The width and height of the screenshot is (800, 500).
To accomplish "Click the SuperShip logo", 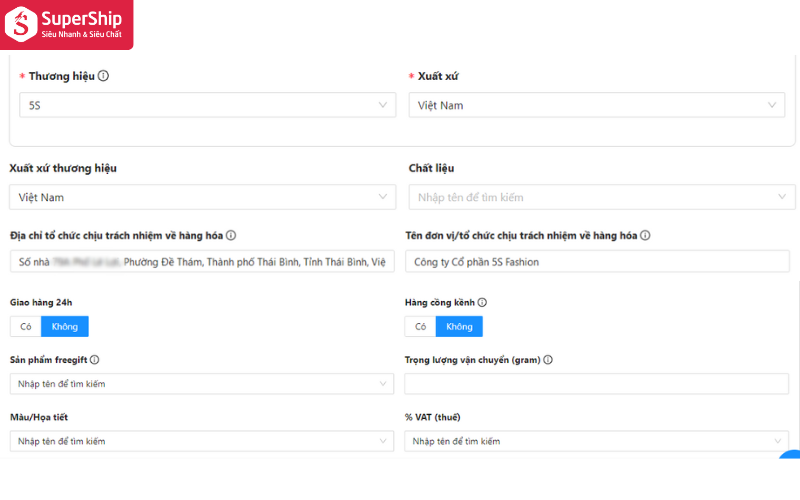I will tap(66, 24).
